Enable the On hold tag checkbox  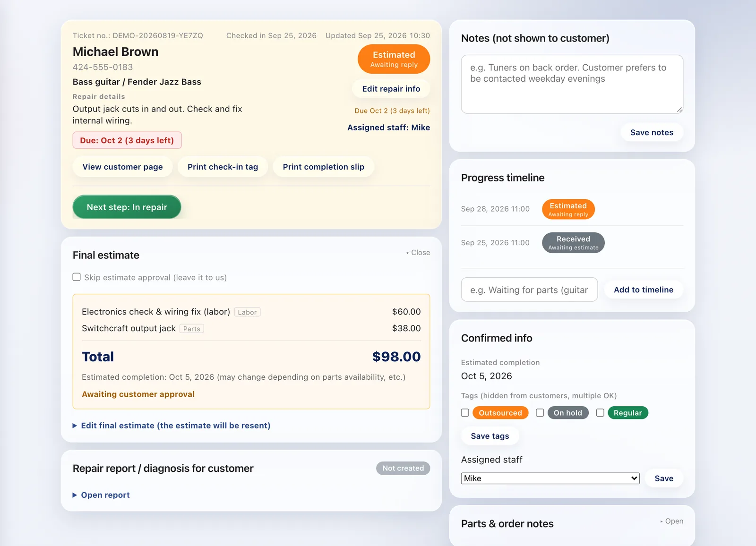[540, 413]
